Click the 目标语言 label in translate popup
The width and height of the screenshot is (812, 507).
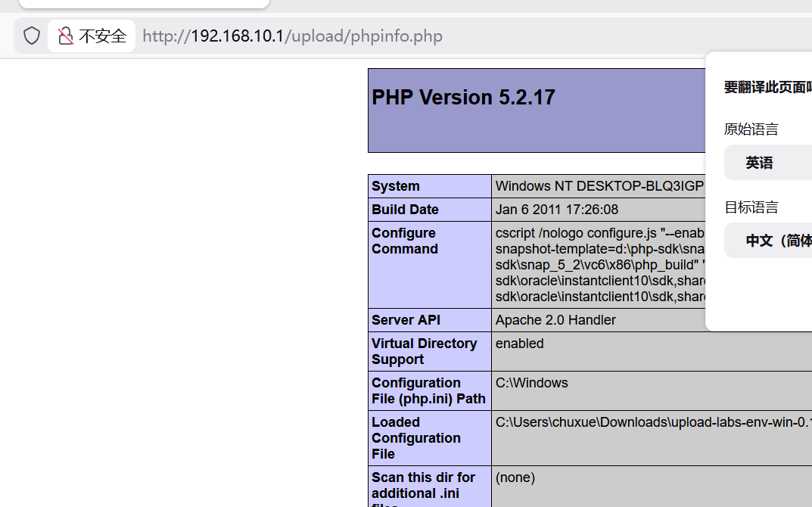point(751,207)
